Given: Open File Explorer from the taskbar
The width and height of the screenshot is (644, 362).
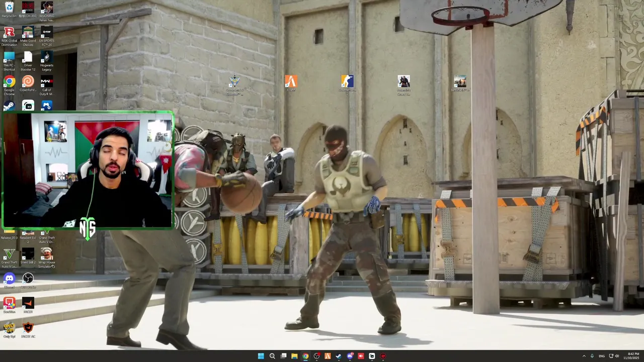Looking at the screenshot, I should (x=294, y=356).
